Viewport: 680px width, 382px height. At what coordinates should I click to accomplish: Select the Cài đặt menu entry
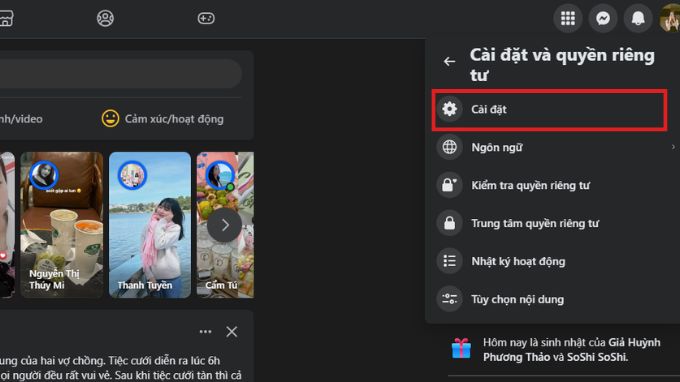point(549,110)
